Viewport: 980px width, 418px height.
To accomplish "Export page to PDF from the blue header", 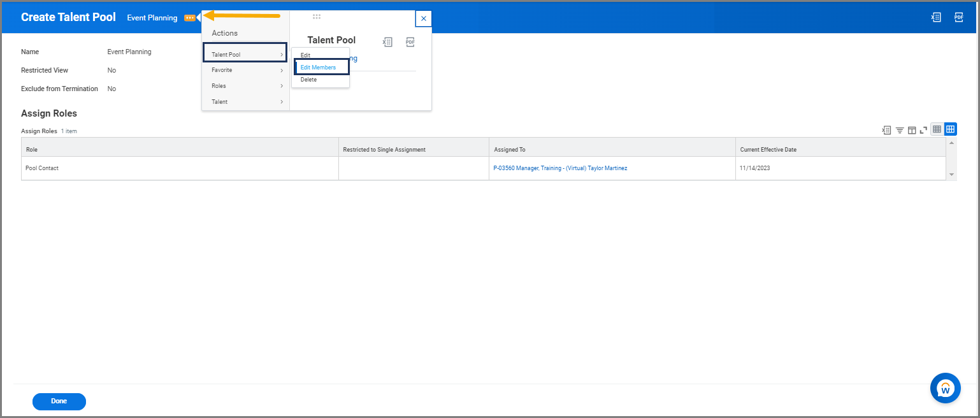I will click(958, 17).
